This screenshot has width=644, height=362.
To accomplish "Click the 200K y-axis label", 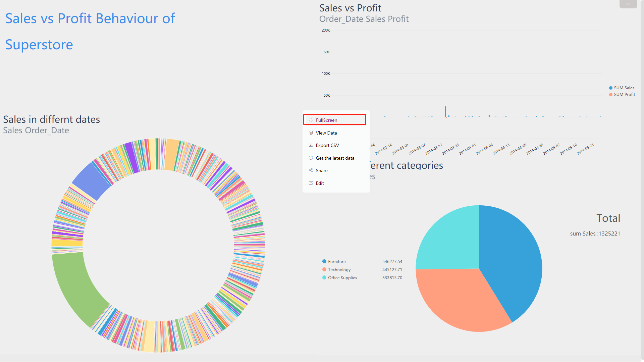I will 326,30.
